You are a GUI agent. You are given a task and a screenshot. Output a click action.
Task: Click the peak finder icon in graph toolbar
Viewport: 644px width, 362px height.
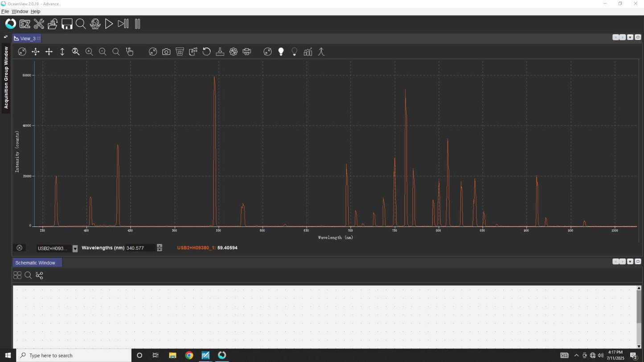(x=321, y=52)
